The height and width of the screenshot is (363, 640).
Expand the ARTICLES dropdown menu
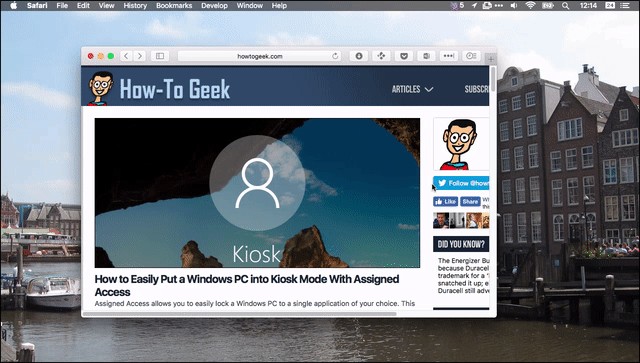(x=412, y=89)
